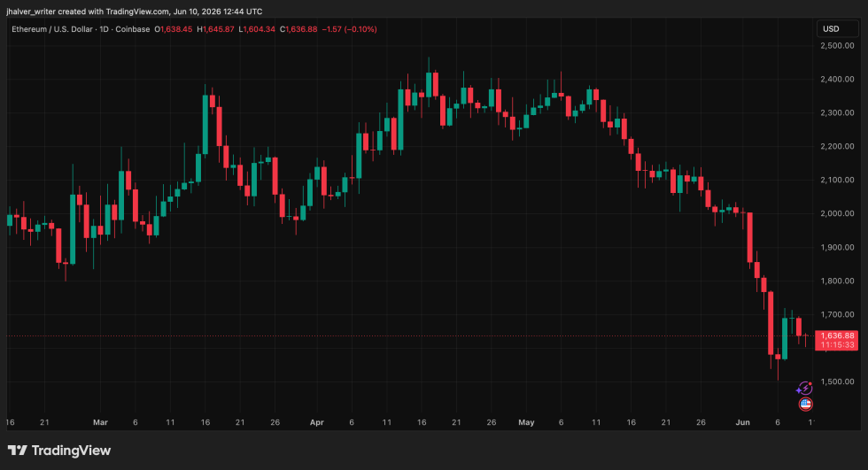Click the May label on time axis

click(526, 422)
